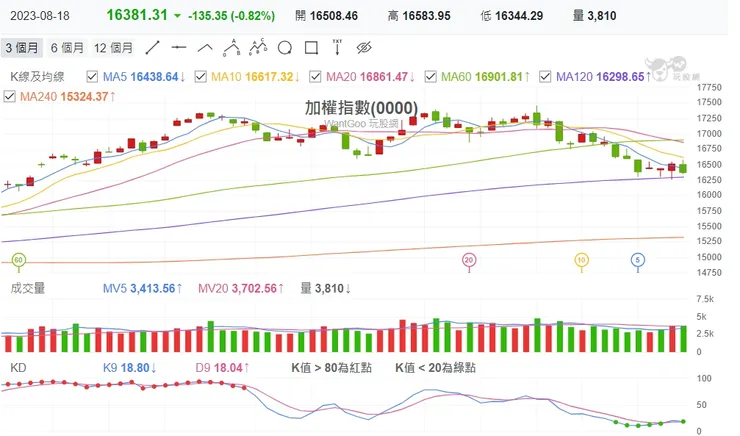Uncheck the MA5 moving average checkbox

92,76
